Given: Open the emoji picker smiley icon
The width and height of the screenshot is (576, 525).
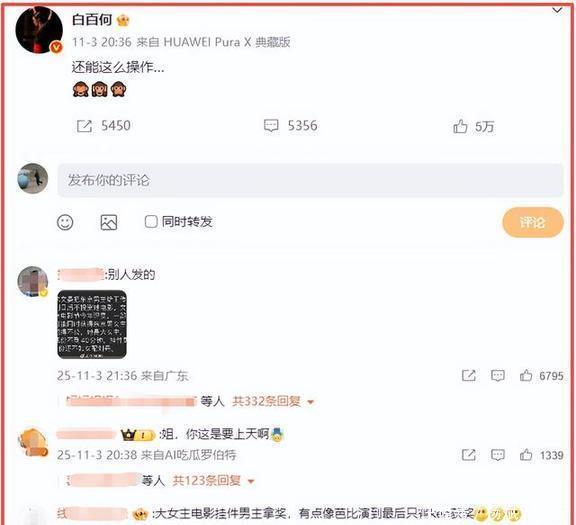Looking at the screenshot, I should (x=65, y=222).
